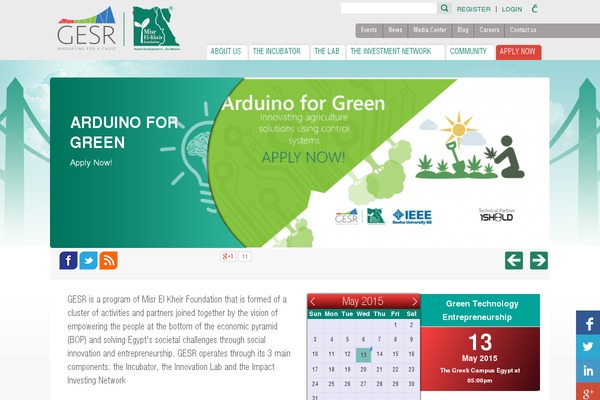Click the Misr El Kheir logo

[x=153, y=29]
